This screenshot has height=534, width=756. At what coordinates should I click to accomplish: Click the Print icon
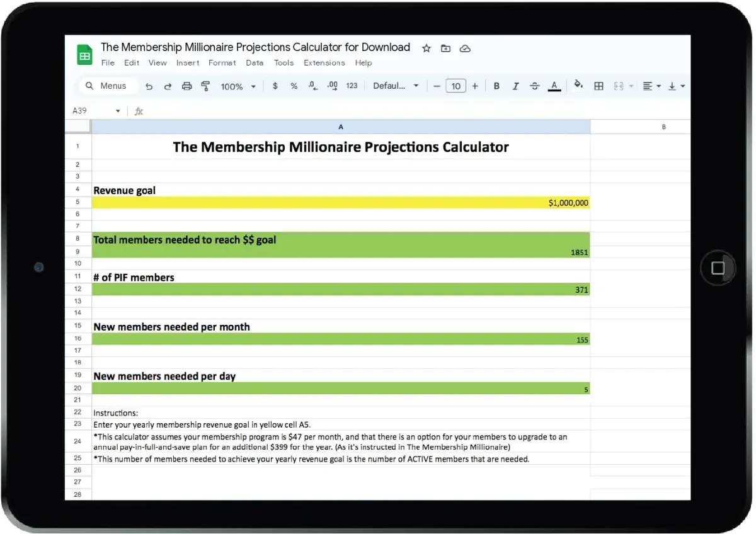[x=186, y=86]
